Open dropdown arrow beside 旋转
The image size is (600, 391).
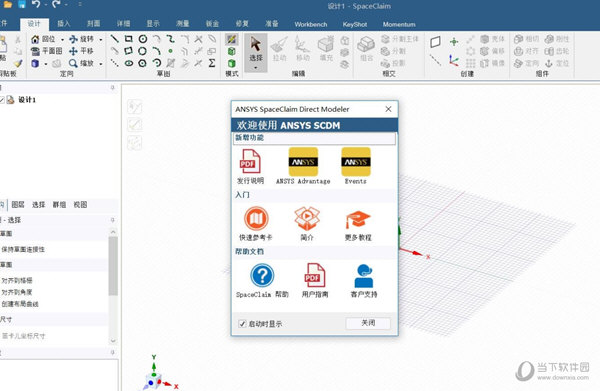pos(101,39)
